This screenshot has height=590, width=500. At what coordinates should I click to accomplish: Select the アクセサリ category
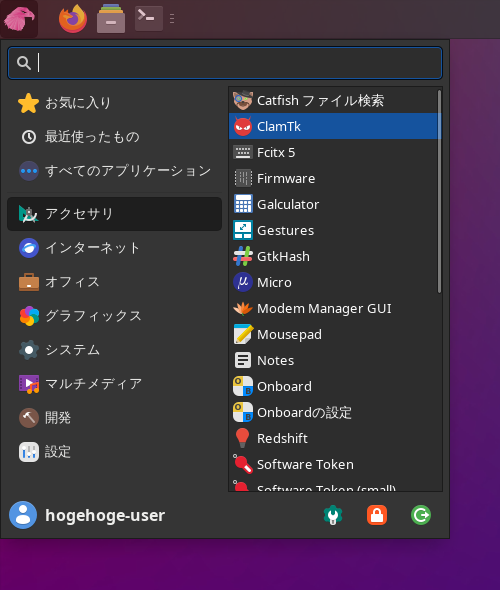click(114, 214)
